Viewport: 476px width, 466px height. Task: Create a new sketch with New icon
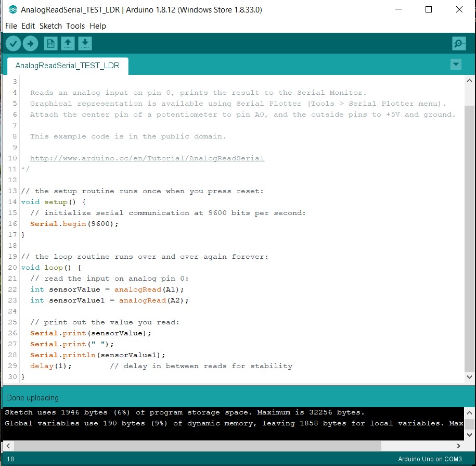(x=50, y=43)
